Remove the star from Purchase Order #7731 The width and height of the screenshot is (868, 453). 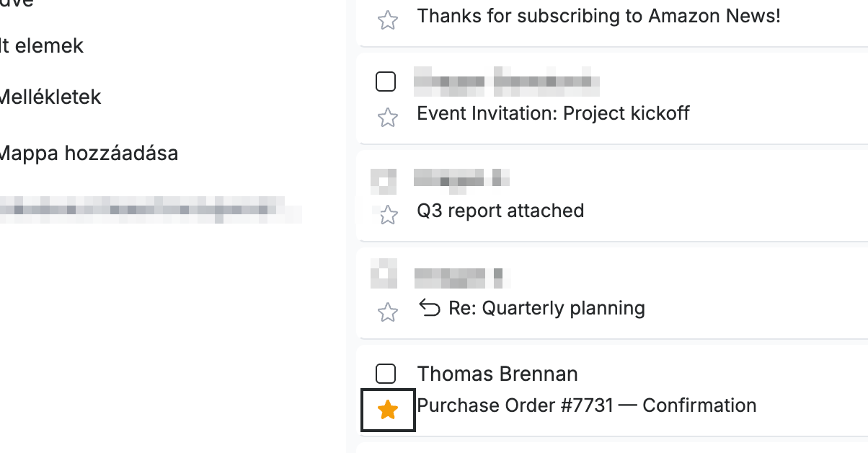(x=388, y=410)
